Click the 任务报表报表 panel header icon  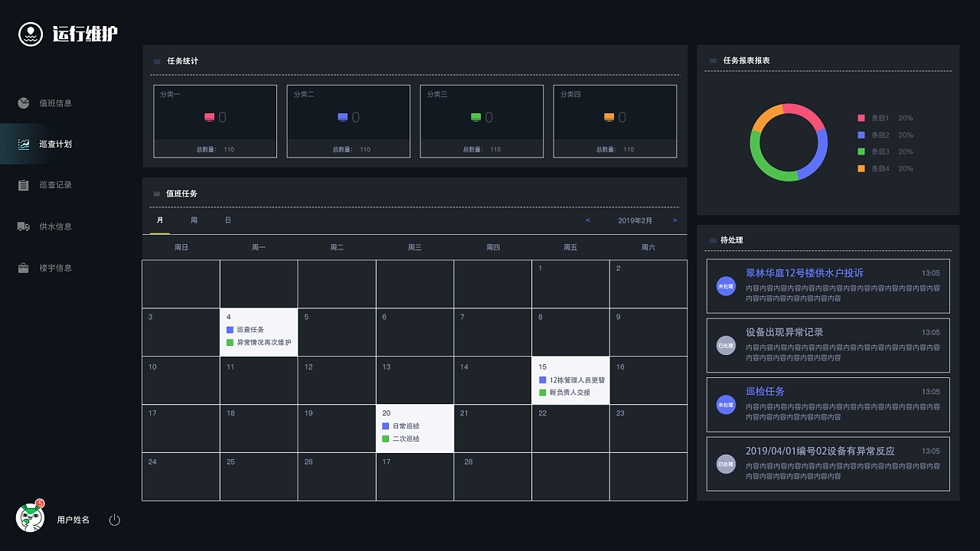714,60
